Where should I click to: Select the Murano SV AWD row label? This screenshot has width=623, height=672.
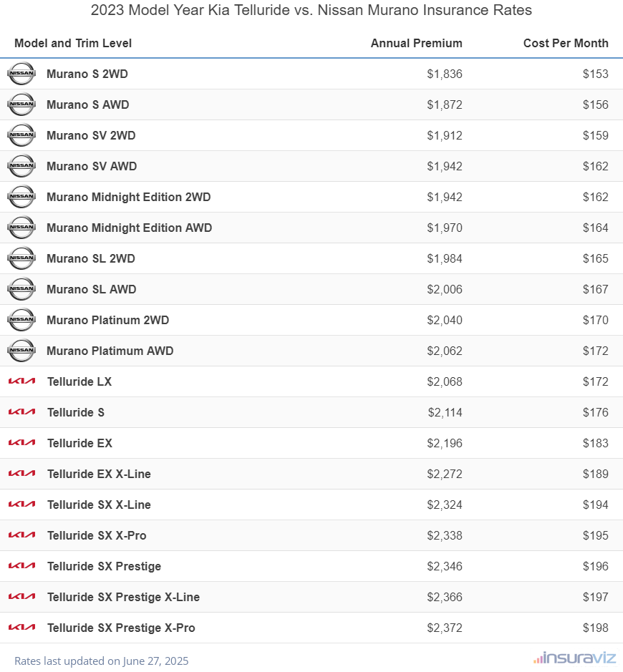coord(92,166)
